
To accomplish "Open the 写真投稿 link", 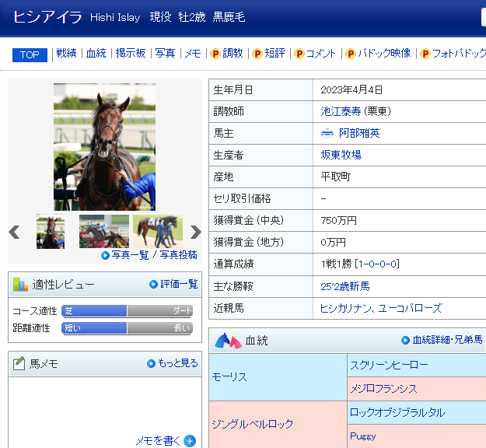I will coord(179,255).
